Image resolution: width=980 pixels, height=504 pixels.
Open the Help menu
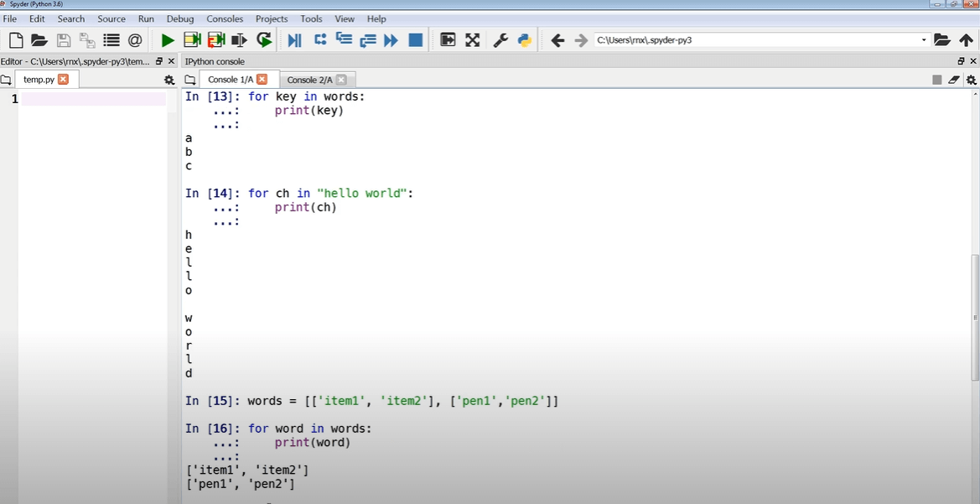click(x=376, y=18)
